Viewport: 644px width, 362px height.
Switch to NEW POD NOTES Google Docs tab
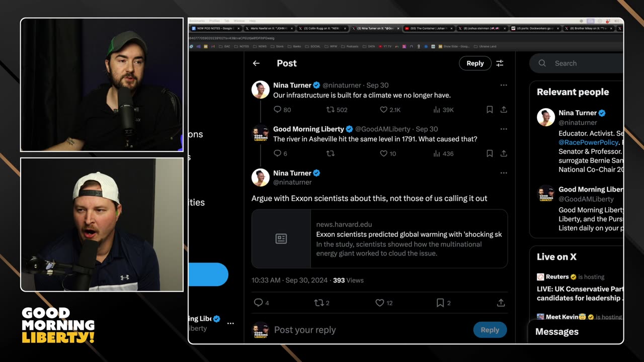pos(215,29)
